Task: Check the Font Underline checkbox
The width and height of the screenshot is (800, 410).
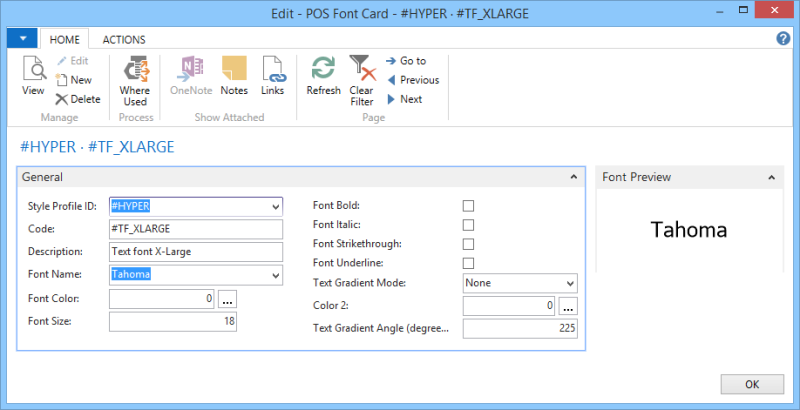Action: (x=468, y=263)
